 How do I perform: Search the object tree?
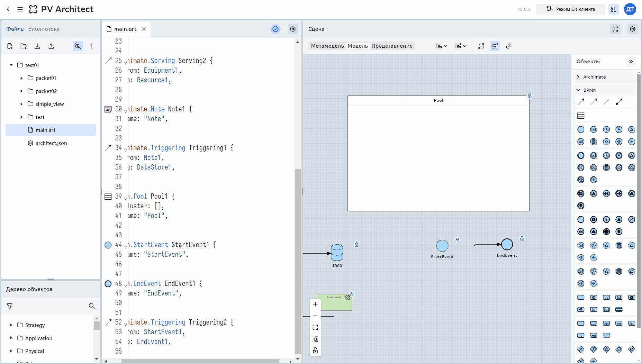(x=92, y=306)
